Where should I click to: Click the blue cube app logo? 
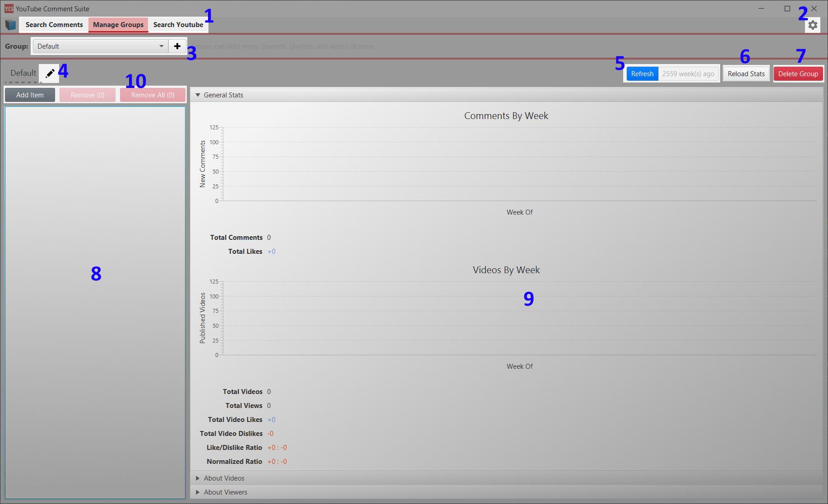click(10, 25)
